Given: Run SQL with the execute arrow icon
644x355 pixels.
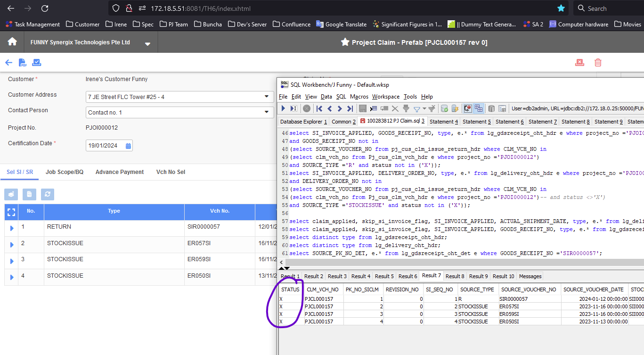Looking at the screenshot, I should click(283, 108).
